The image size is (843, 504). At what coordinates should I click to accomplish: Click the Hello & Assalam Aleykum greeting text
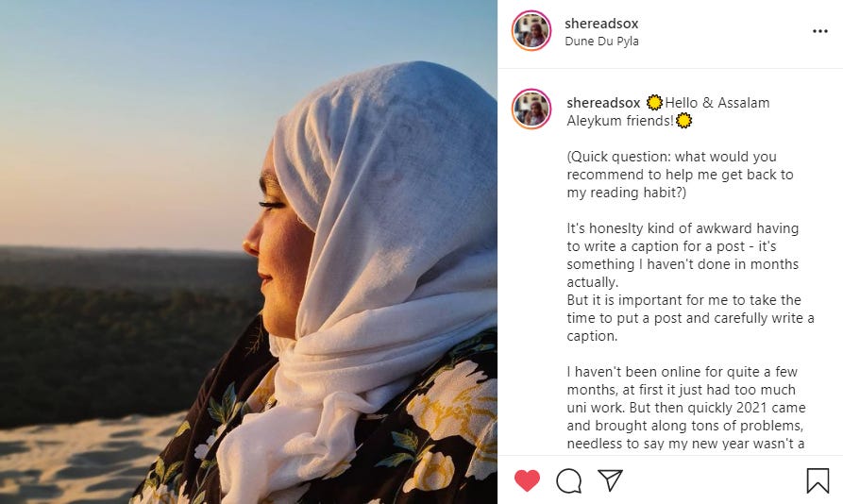tap(668, 111)
